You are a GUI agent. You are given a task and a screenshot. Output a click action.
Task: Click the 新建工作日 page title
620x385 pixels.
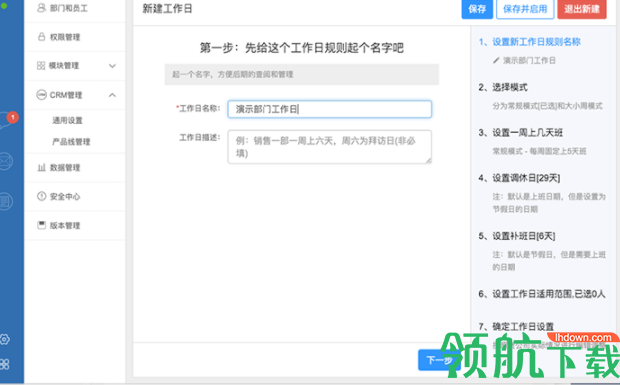pyautogui.click(x=167, y=9)
